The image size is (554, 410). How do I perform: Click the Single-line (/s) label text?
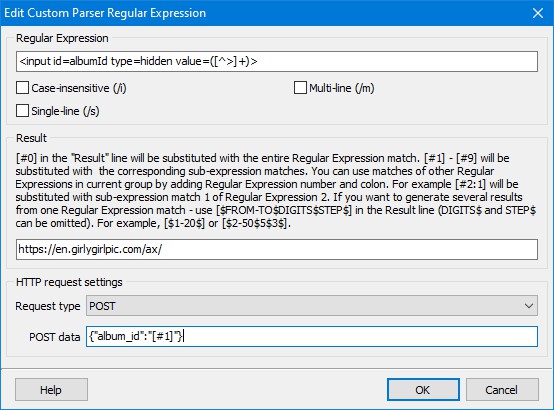[x=65, y=111]
